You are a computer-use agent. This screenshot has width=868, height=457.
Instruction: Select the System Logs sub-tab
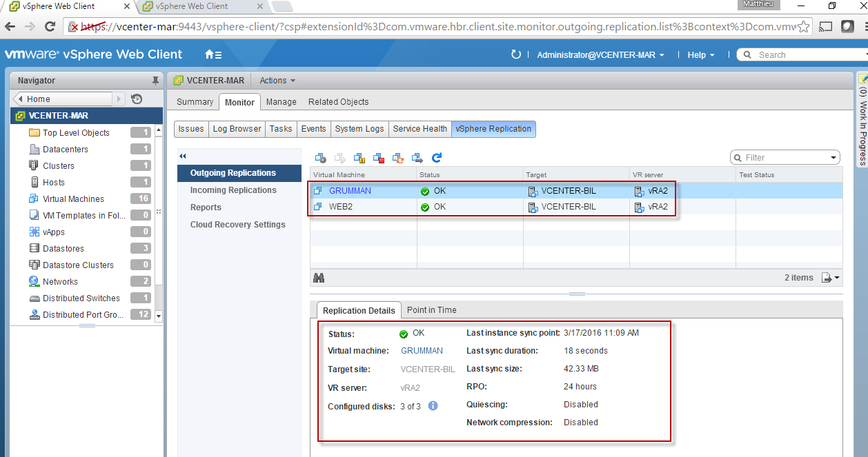tap(359, 129)
